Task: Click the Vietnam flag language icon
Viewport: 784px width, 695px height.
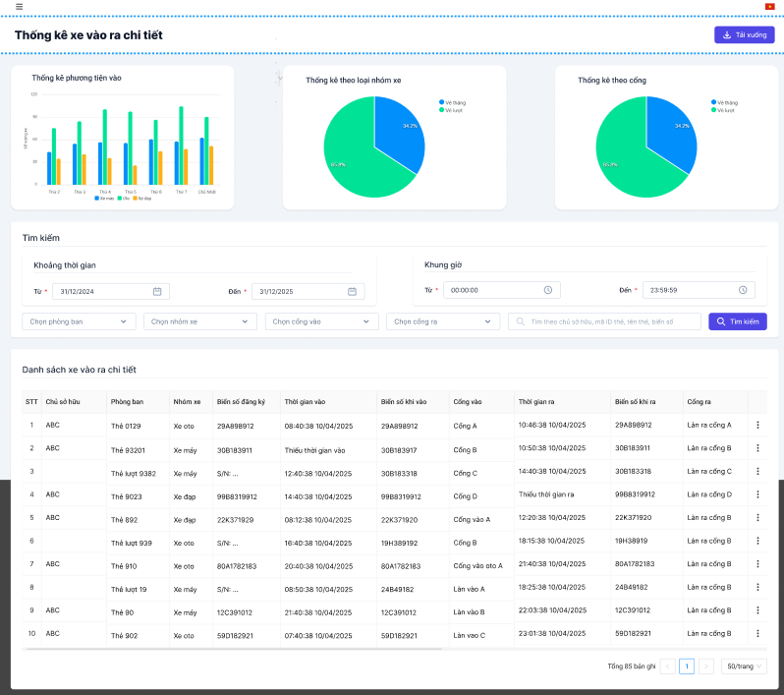Action: tap(769, 7)
